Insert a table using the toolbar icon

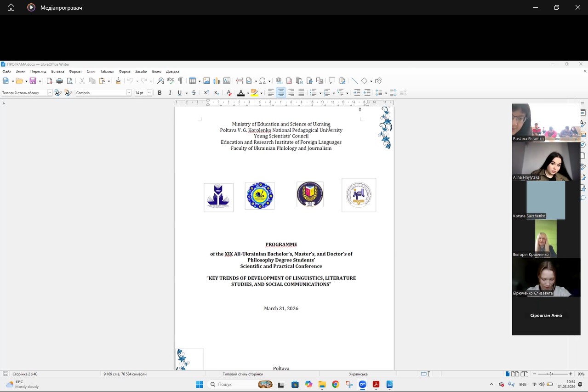tap(192, 81)
